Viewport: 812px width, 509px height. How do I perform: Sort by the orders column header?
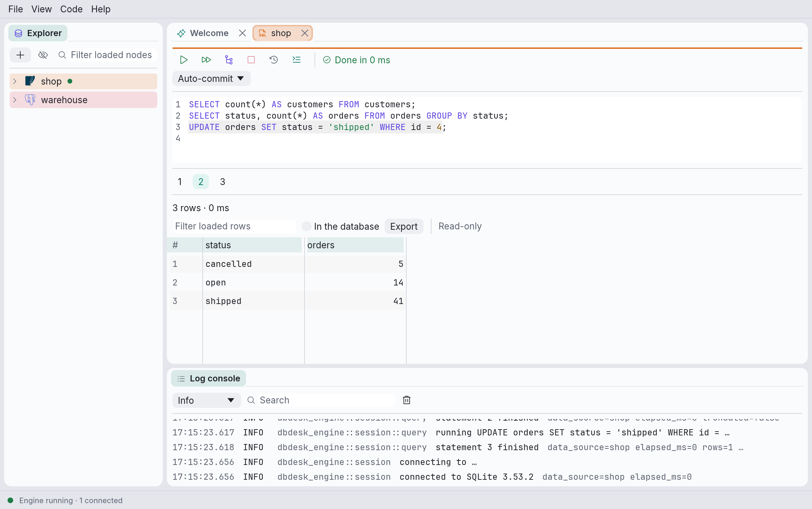click(x=355, y=245)
